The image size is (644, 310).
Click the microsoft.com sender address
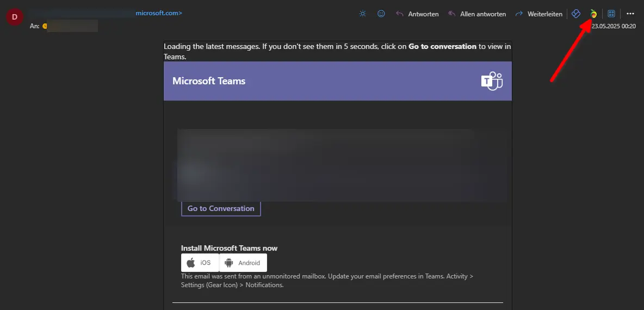point(159,13)
